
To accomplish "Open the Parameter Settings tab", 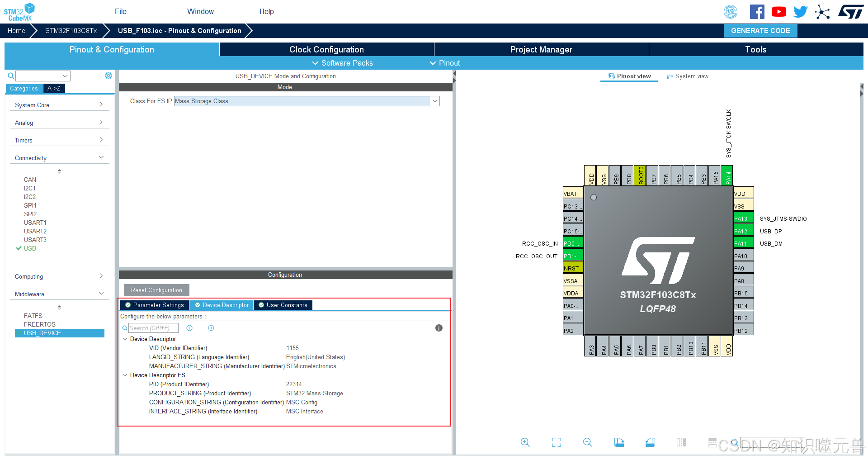I will (x=155, y=305).
